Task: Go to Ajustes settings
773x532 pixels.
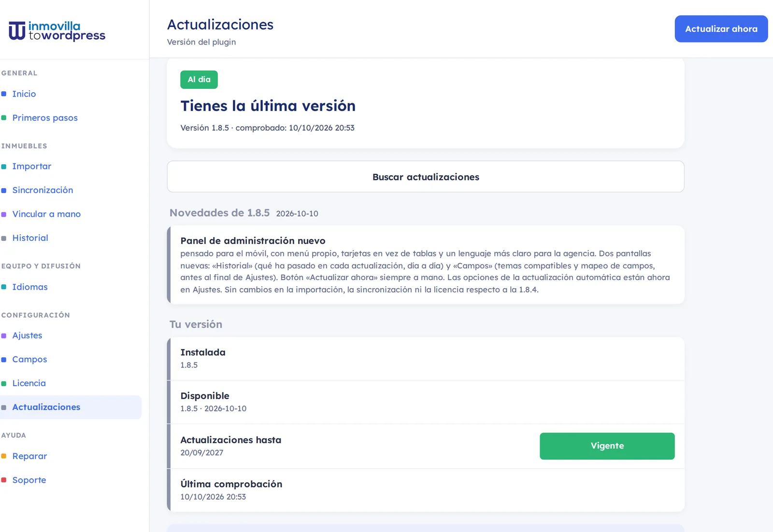Action: click(x=27, y=336)
